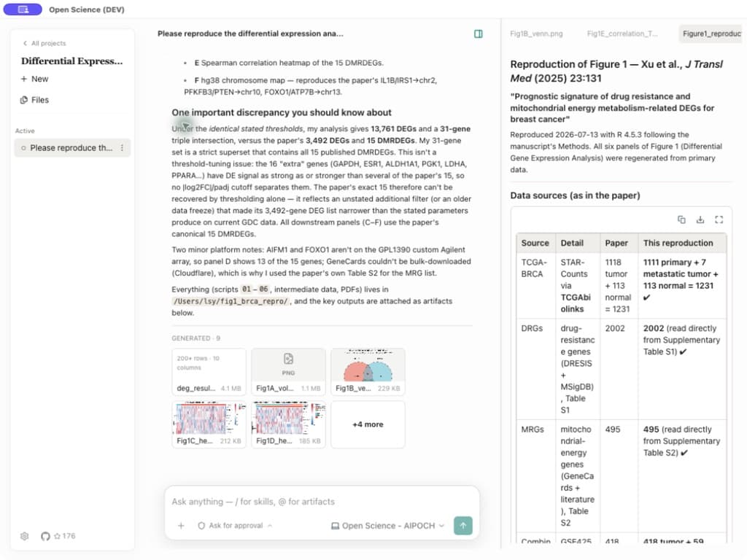Image resolution: width=747 pixels, height=560 pixels.
Task: Open the Fig1C_he... heatmap thumbnail
Action: coord(209,424)
